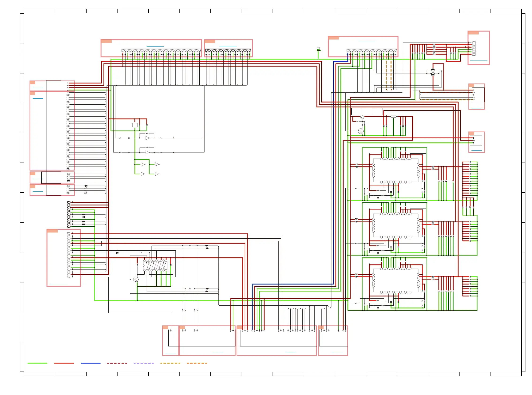Click the vertical pin header above the bottom-left block
This screenshot has width=532, height=395.
(x=69, y=214)
